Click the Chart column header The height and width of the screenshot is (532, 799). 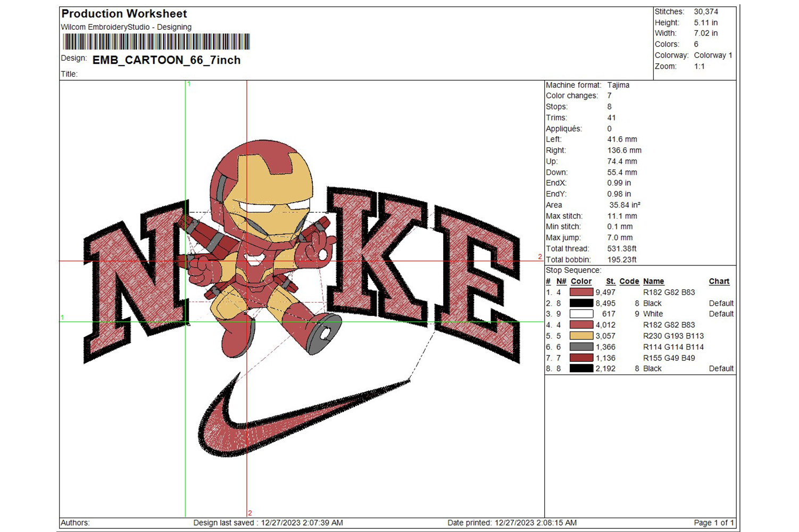pos(719,281)
